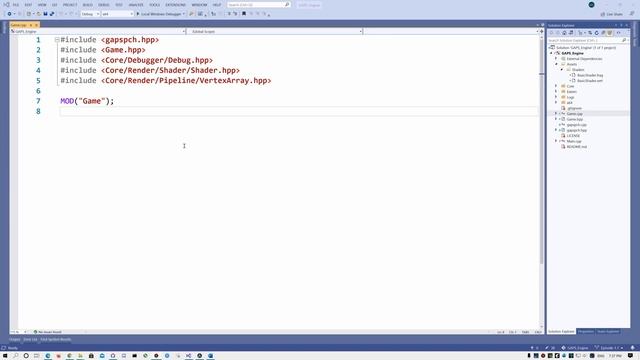Switch to the Output tab
Viewport: 640px width, 360px height.
coord(15,339)
